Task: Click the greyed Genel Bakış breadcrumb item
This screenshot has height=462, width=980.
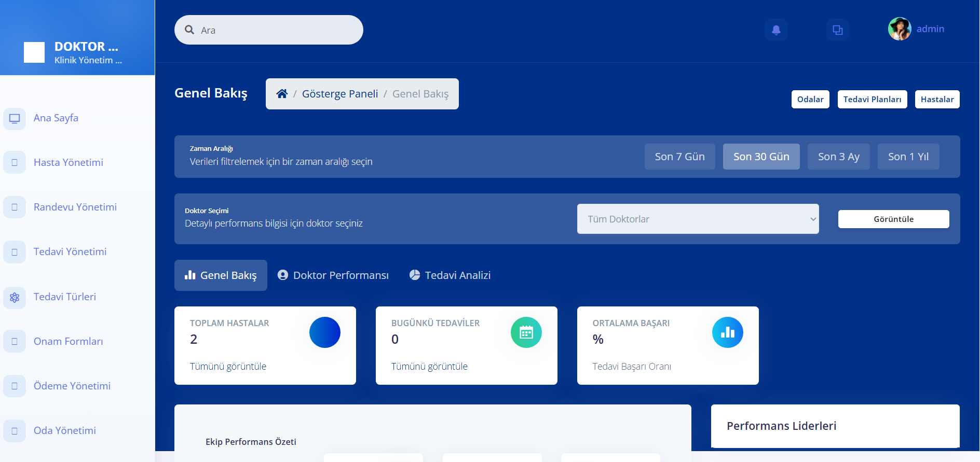Action: pos(420,94)
